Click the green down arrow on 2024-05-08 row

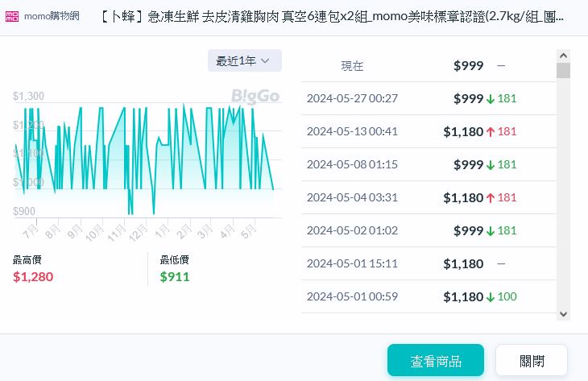click(x=490, y=165)
